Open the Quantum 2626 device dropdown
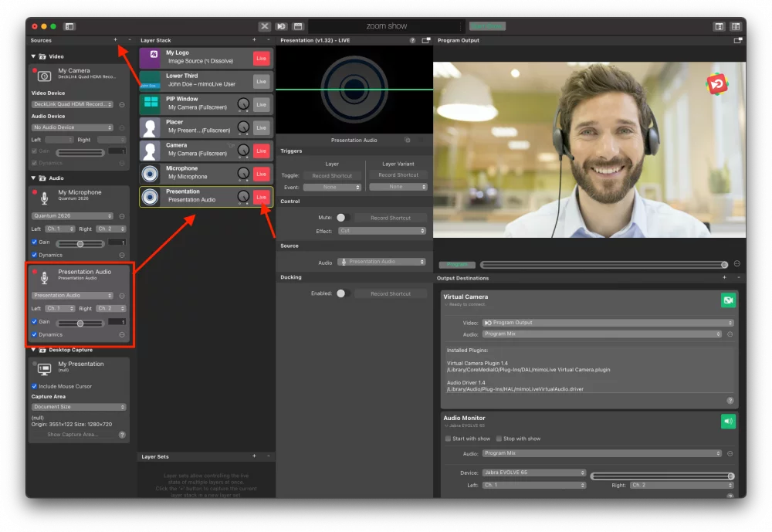The width and height of the screenshot is (772, 532). [73, 215]
